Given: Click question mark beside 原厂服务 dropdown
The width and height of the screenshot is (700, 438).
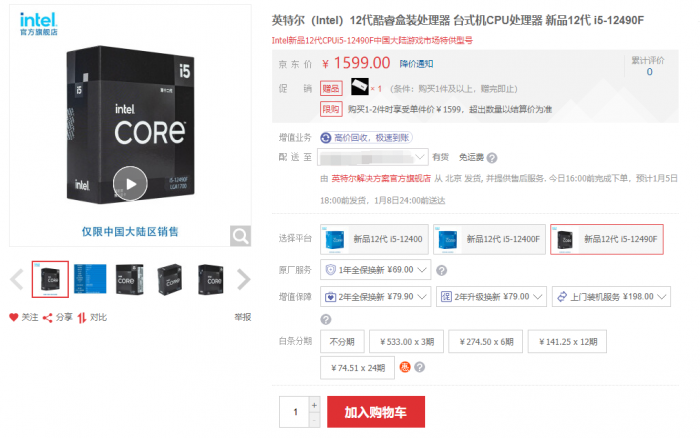Looking at the screenshot, I should pyautogui.click(x=441, y=270).
